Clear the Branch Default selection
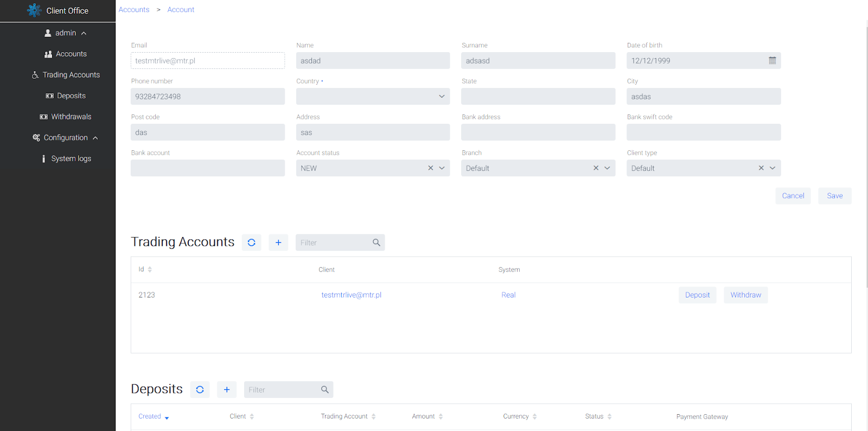Screen dimensions: 868x431 596,168
